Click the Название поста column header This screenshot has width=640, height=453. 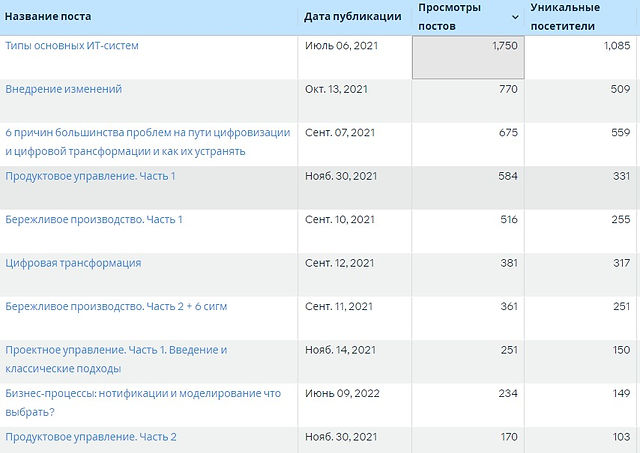tap(48, 17)
